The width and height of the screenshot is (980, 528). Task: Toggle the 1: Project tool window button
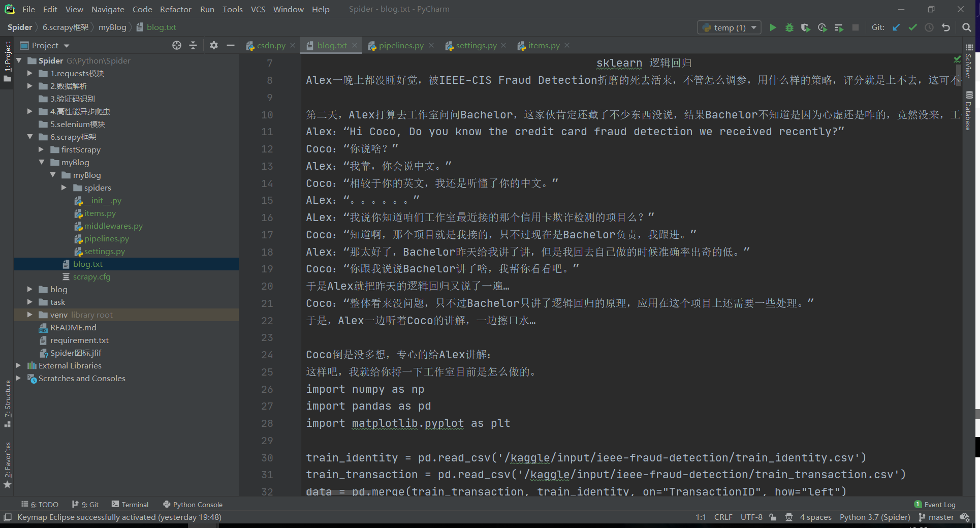point(7,61)
